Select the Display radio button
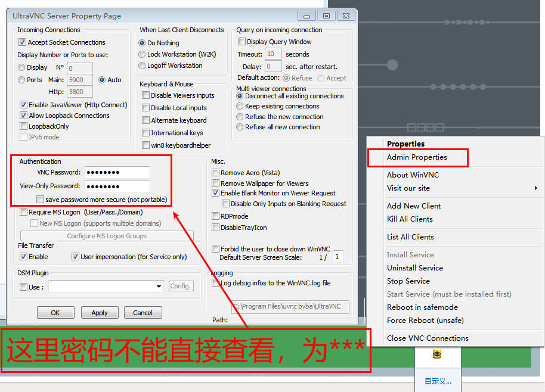545x392 pixels. tap(21, 67)
